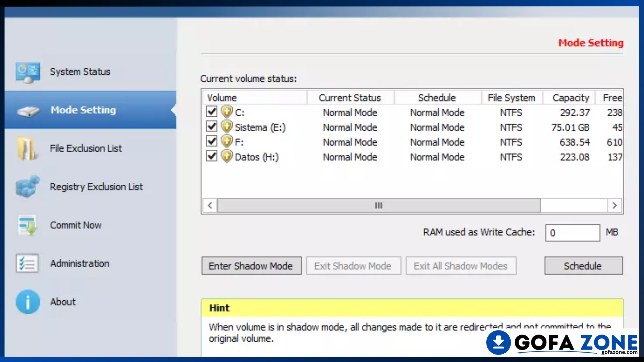Click the shield icon for Datos (H:)
The image size is (644, 362).
click(x=227, y=156)
